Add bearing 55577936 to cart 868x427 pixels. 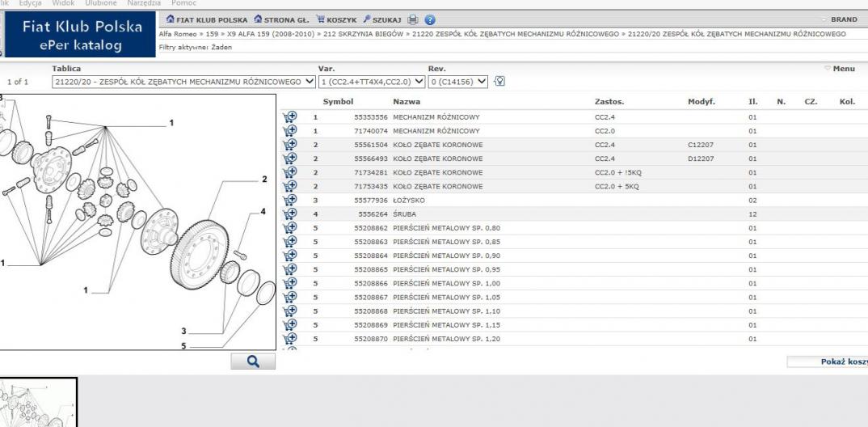[x=289, y=200]
